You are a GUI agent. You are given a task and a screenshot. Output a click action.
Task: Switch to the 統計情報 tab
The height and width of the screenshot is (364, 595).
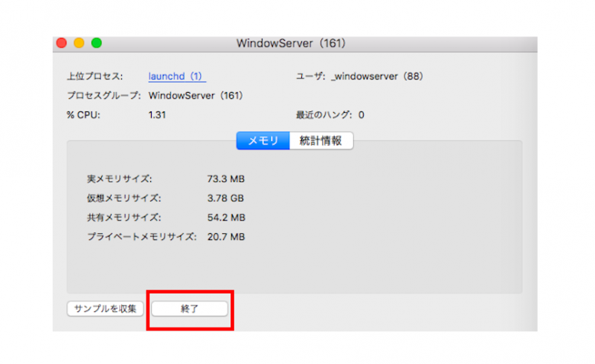coord(321,141)
